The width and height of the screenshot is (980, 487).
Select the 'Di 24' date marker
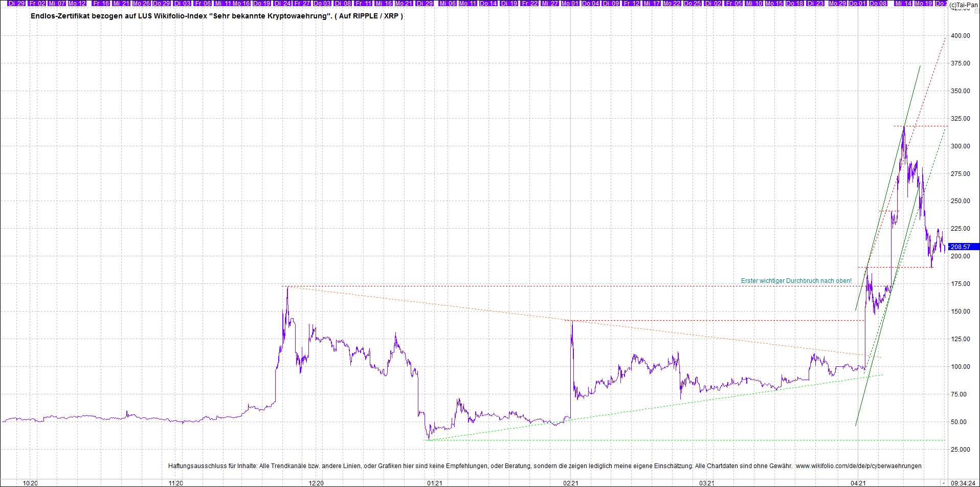[x=282, y=4]
